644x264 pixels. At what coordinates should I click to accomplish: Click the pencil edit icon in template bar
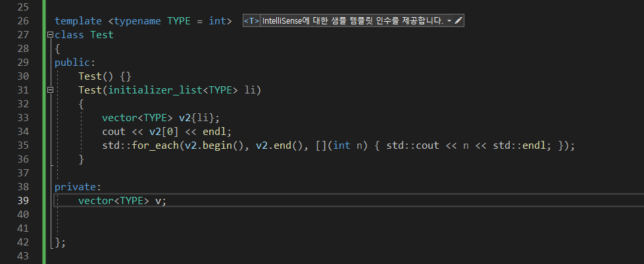click(x=458, y=20)
